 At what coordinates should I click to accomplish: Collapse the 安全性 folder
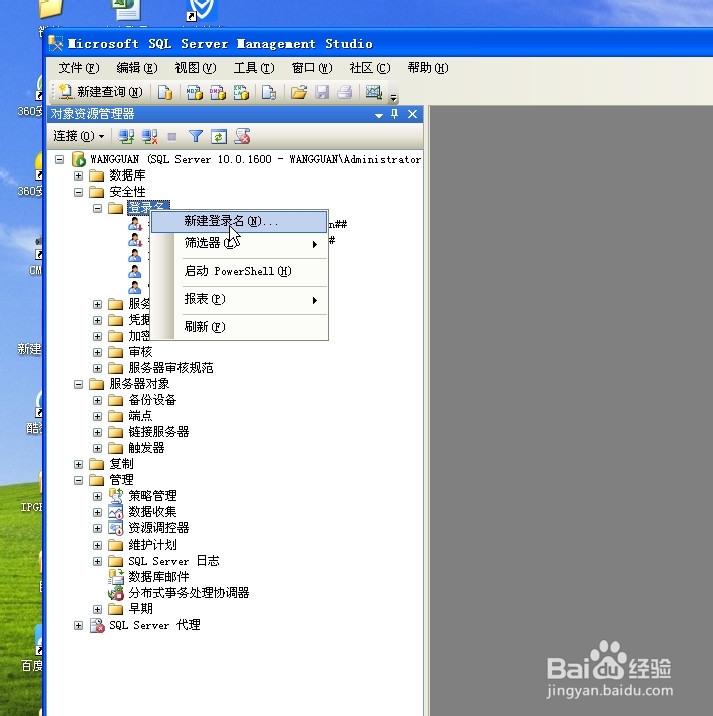click(x=79, y=192)
